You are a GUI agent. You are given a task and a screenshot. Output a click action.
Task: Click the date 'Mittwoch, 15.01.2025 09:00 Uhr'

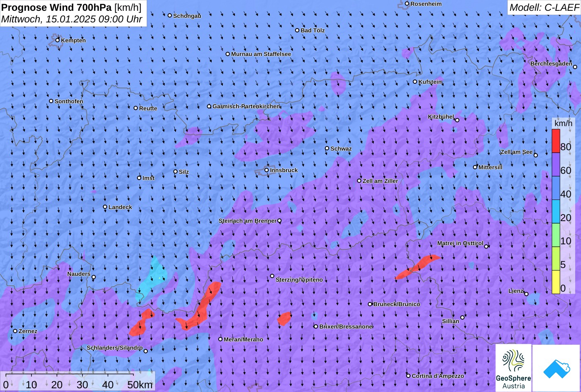pyautogui.click(x=72, y=19)
